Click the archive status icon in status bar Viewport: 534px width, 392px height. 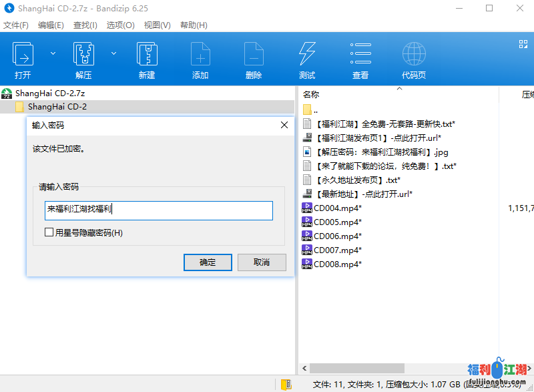(x=286, y=384)
